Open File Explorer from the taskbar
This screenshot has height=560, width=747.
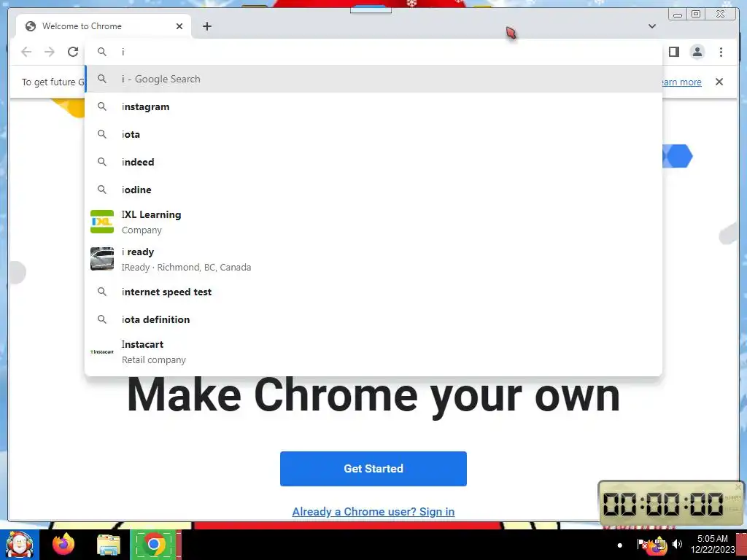[x=109, y=545]
